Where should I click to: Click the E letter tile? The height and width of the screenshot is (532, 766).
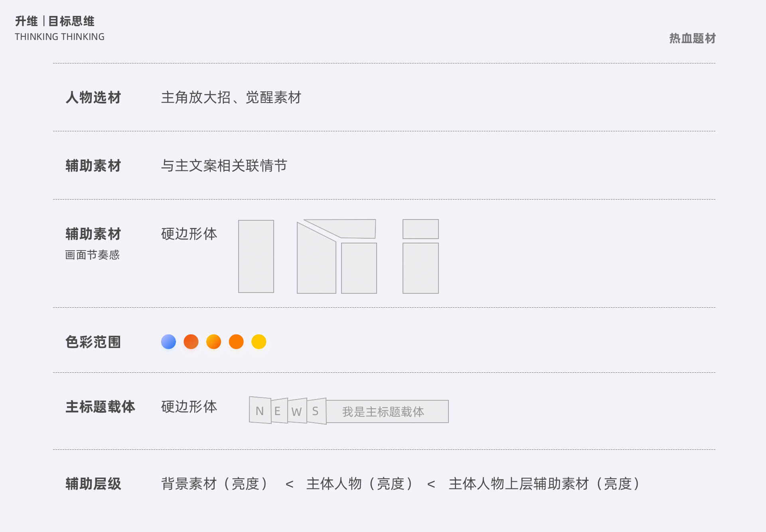point(279,411)
